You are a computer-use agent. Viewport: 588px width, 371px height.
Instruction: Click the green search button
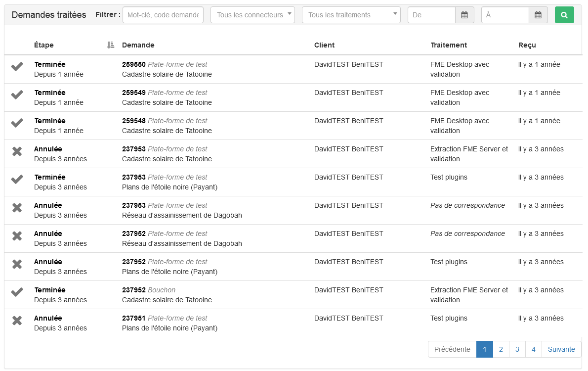[x=564, y=15]
